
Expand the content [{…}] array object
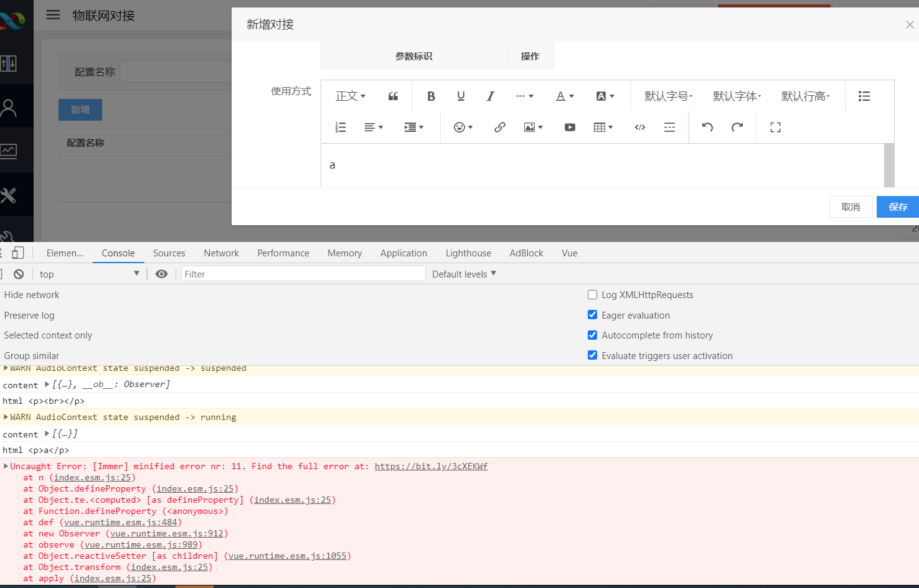click(x=47, y=434)
